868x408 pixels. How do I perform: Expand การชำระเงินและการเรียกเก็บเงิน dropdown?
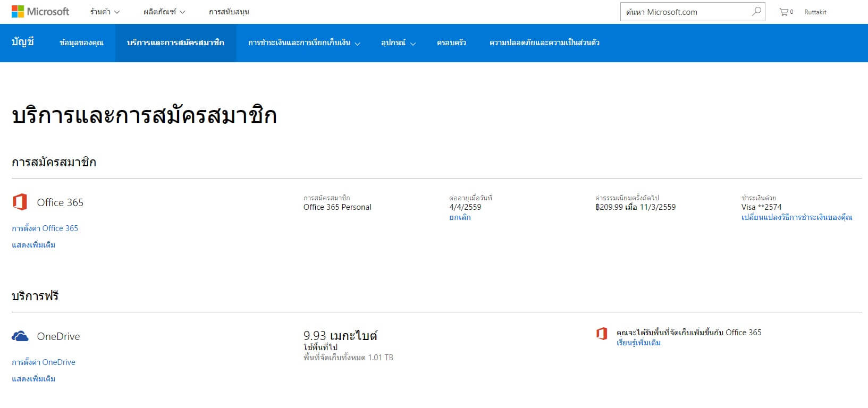point(304,42)
